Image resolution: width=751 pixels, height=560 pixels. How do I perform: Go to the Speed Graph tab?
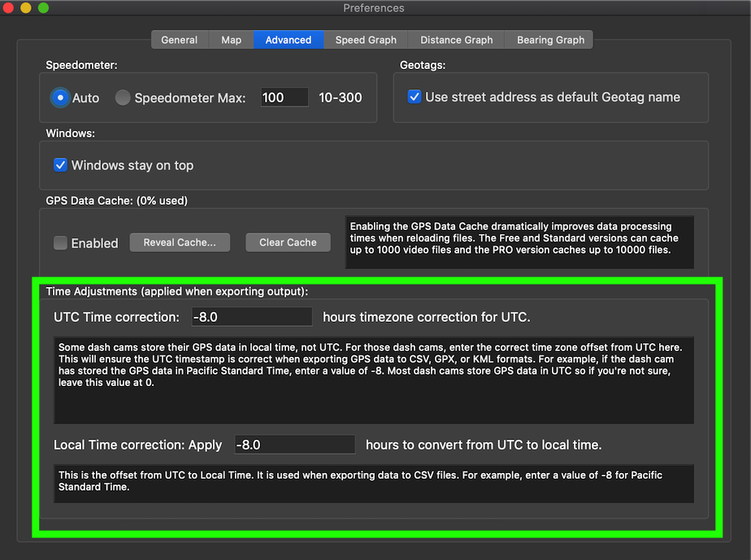pyautogui.click(x=366, y=40)
